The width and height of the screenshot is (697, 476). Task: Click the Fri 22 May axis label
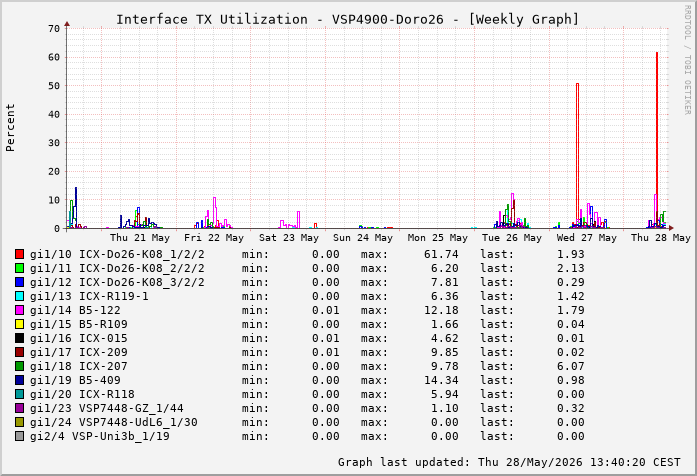214,238
